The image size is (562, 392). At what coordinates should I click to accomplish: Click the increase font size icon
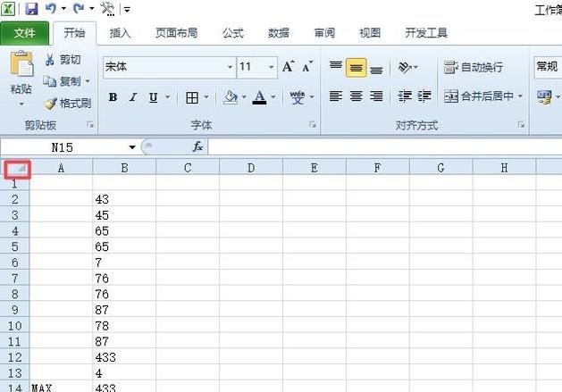coord(289,66)
